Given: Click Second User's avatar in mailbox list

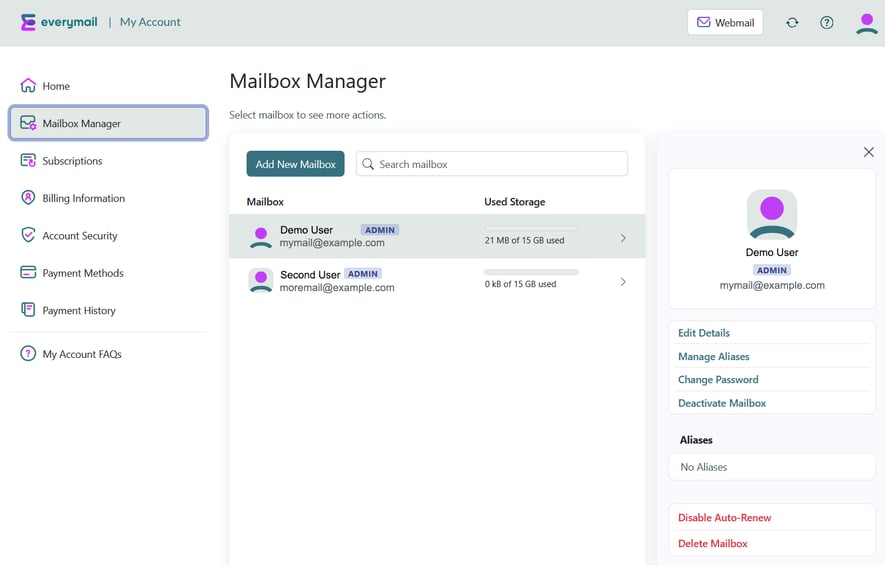Looking at the screenshot, I should (261, 281).
